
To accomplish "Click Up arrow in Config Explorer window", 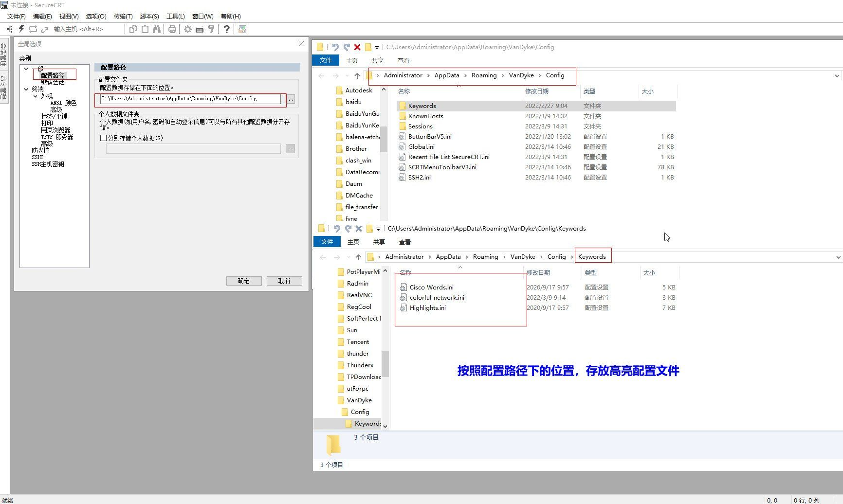I will [x=357, y=75].
